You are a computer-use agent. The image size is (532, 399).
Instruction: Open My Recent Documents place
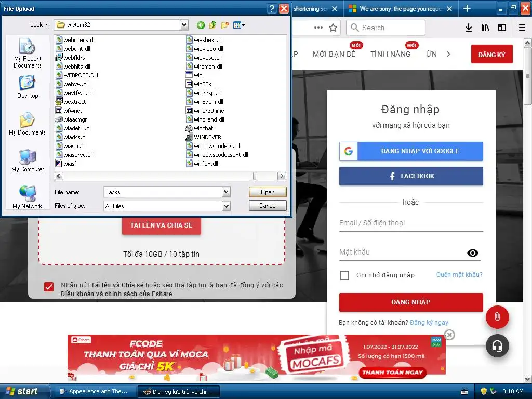coord(28,53)
